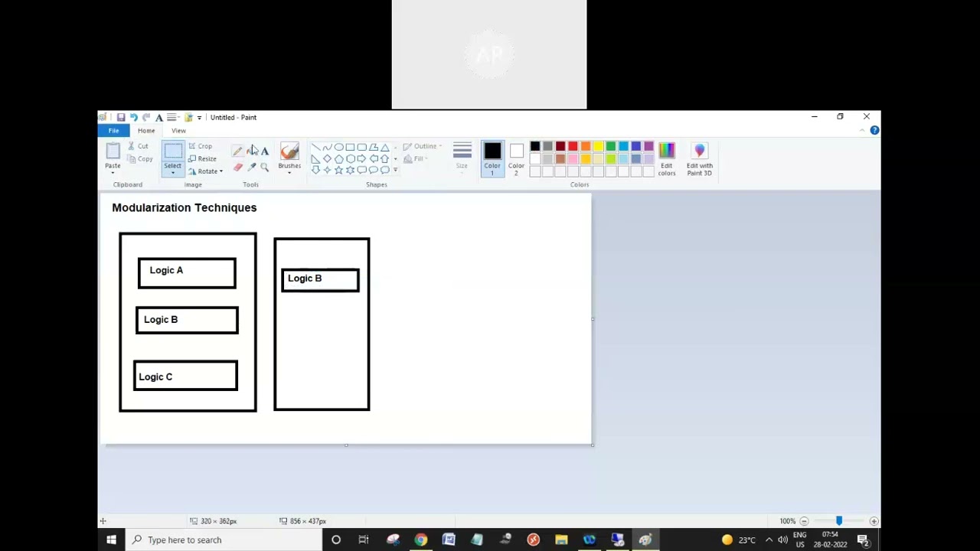
Task: Click the Logic C box on canvas
Action: (x=185, y=376)
